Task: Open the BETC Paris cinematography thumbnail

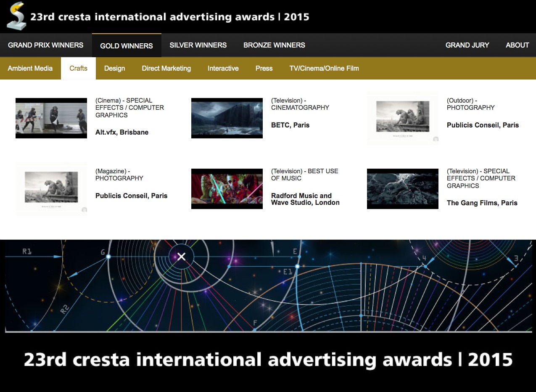Action: coord(227,118)
